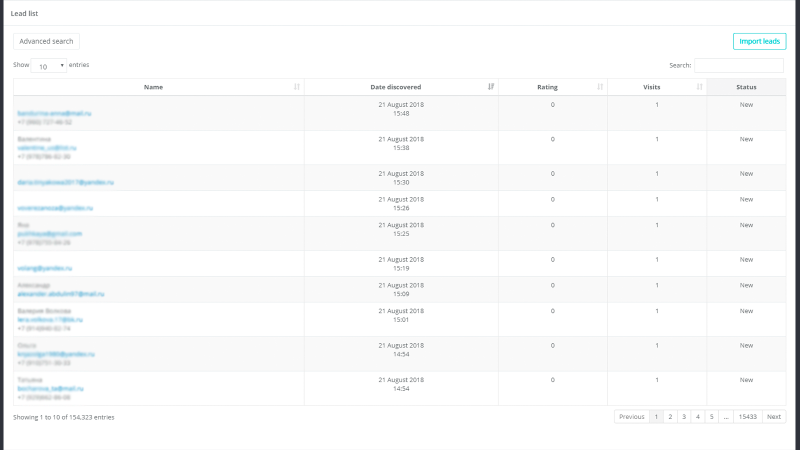Sort table by Name column icon
The width and height of the screenshot is (800, 450).
pyautogui.click(x=296, y=87)
